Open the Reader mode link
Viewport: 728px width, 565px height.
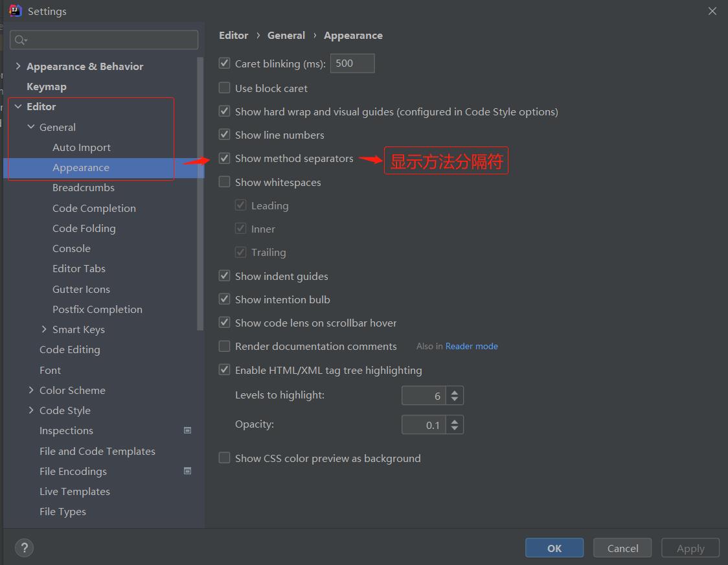472,346
